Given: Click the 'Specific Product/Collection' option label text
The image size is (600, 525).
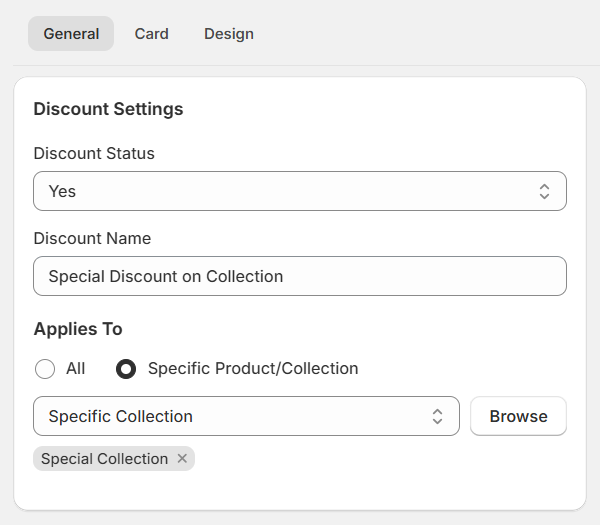Looking at the screenshot, I should pos(252,369).
